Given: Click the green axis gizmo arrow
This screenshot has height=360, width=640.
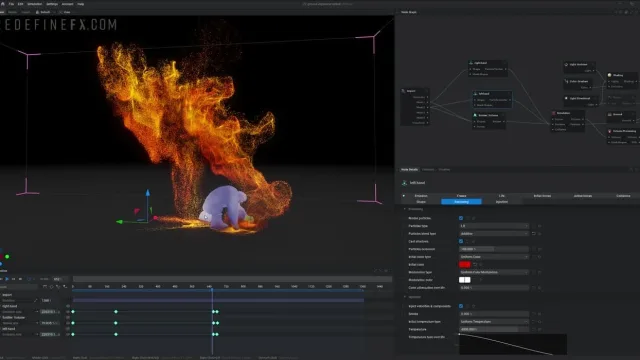Looking at the screenshot, I should pos(119,222).
